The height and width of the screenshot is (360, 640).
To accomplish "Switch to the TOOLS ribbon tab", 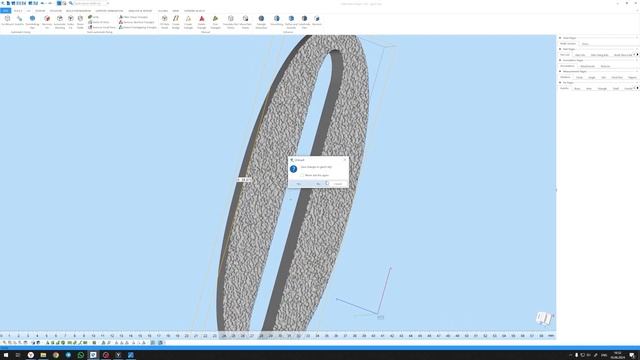I will tap(18, 11).
